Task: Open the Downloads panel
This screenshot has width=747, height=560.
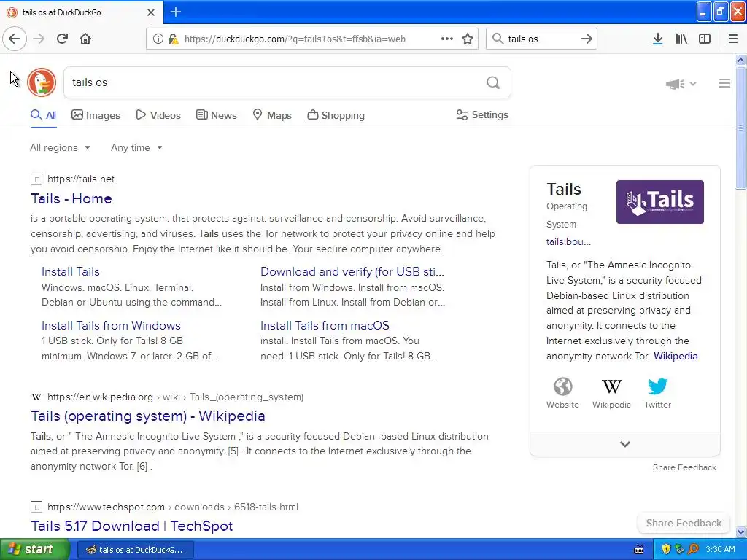Action: 657,39
